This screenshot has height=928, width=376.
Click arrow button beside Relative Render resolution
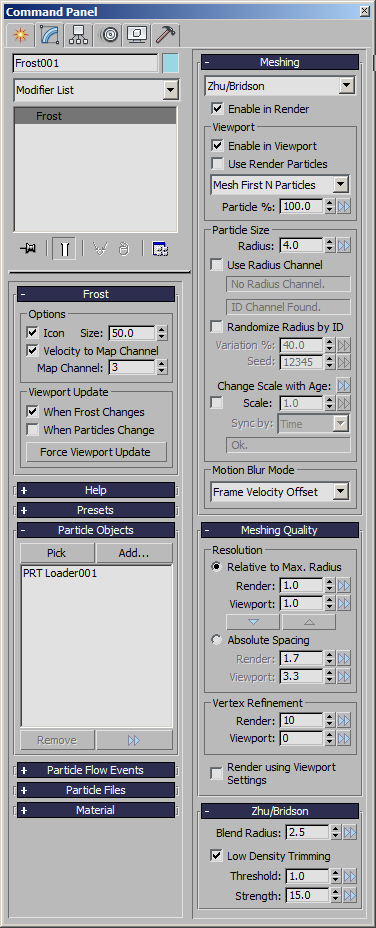pyautogui.click(x=344, y=585)
